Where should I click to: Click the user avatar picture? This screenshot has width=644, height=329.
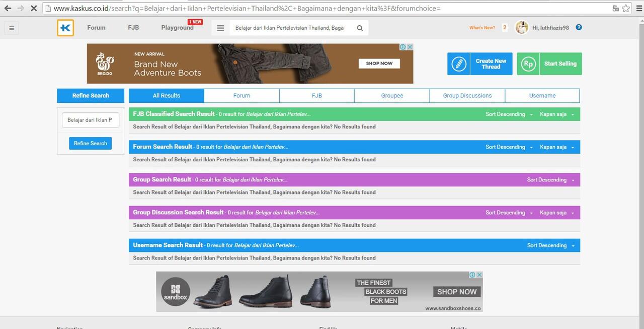click(x=522, y=28)
